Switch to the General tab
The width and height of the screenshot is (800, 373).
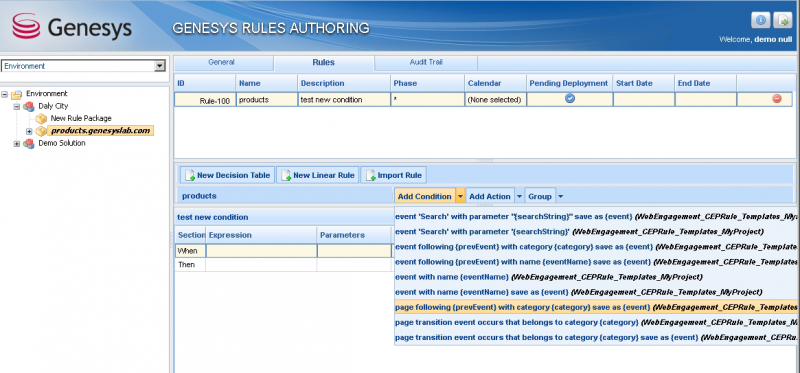coord(221,62)
